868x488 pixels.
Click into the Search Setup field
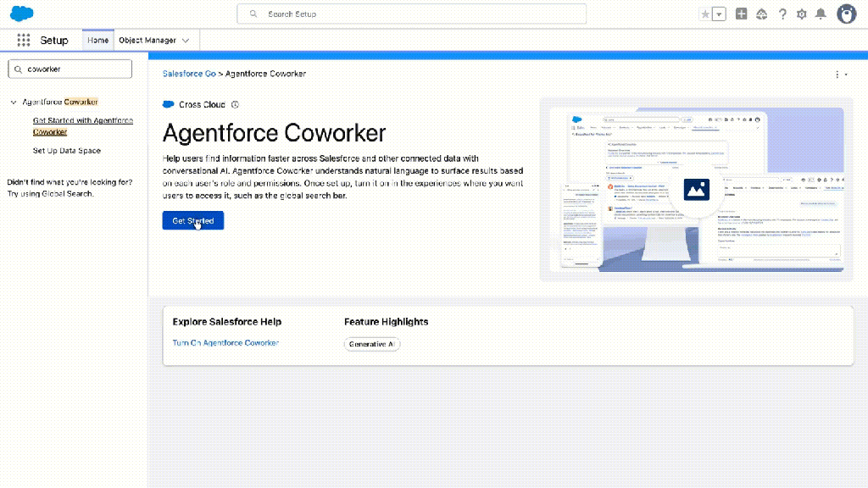[x=411, y=14]
